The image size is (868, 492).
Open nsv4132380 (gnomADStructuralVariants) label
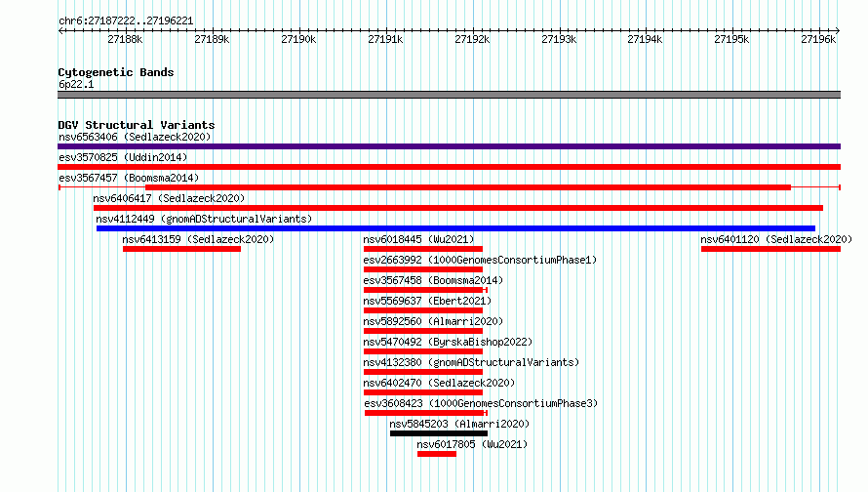pyautogui.click(x=471, y=362)
